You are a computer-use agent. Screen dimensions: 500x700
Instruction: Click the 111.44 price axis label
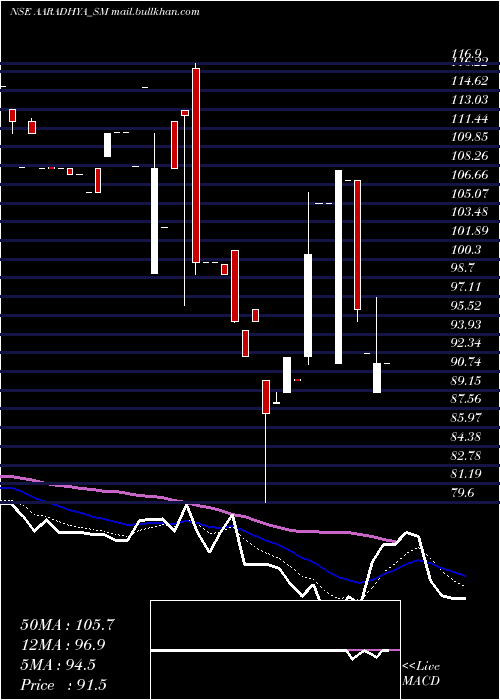pyautogui.click(x=469, y=118)
